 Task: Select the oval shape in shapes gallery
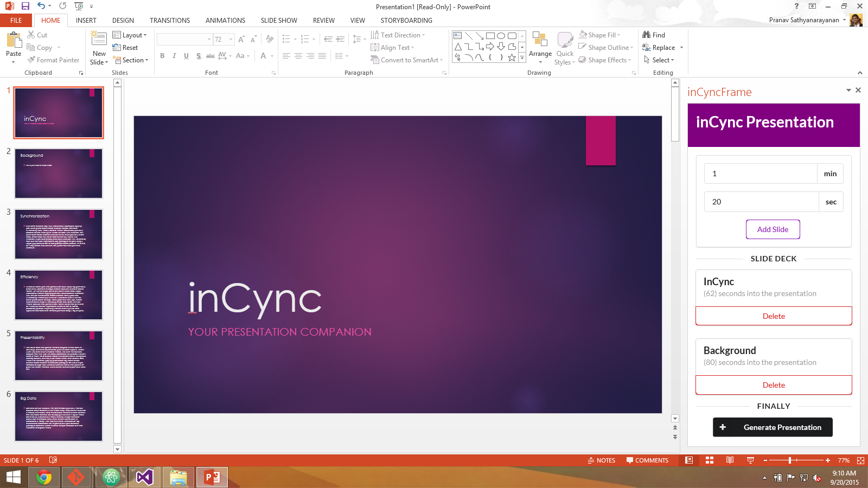501,35
